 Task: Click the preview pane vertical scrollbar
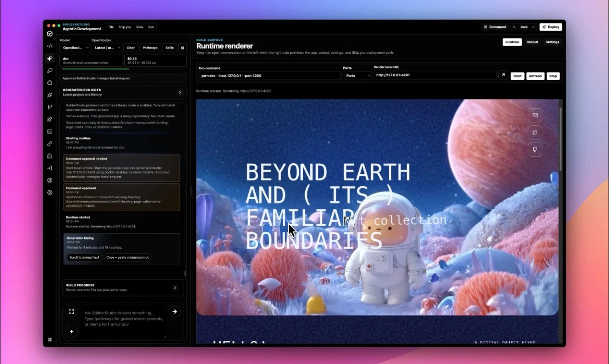(x=560, y=139)
